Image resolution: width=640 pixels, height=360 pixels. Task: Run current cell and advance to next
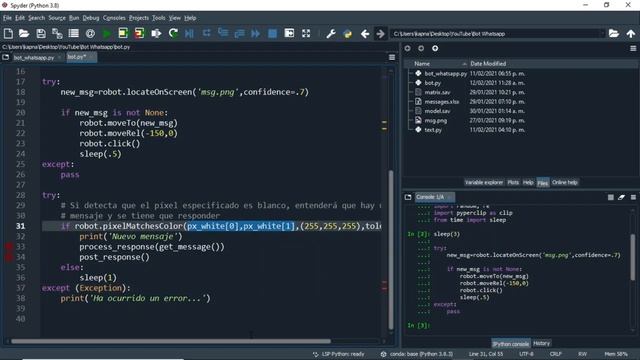(139, 33)
